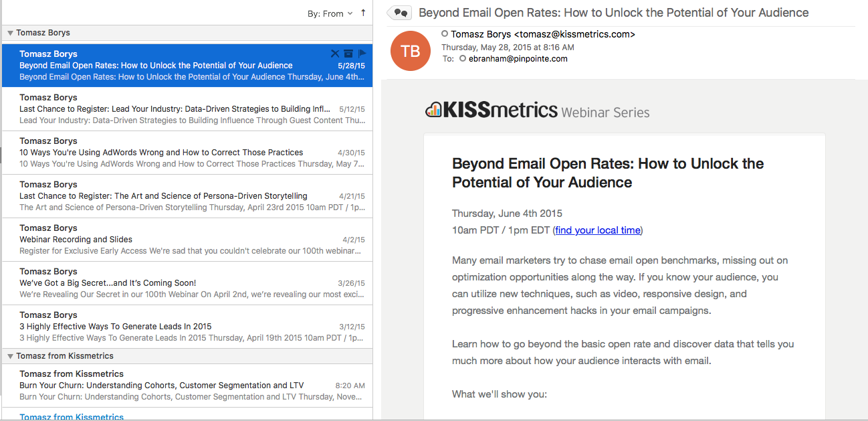
Task: Open the 3 Highly Effective Ways To Generate Leads email
Action: [x=187, y=327]
